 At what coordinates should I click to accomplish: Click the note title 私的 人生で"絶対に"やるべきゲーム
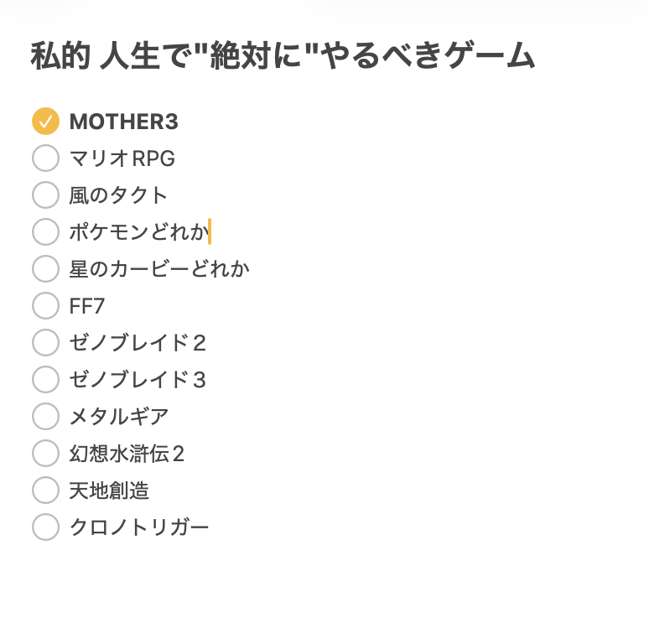pos(283,57)
